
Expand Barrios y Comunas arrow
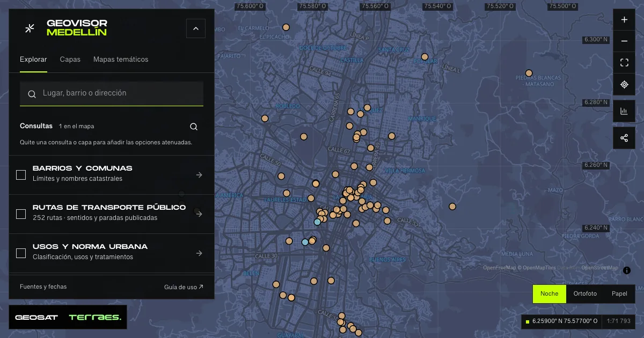(199, 175)
